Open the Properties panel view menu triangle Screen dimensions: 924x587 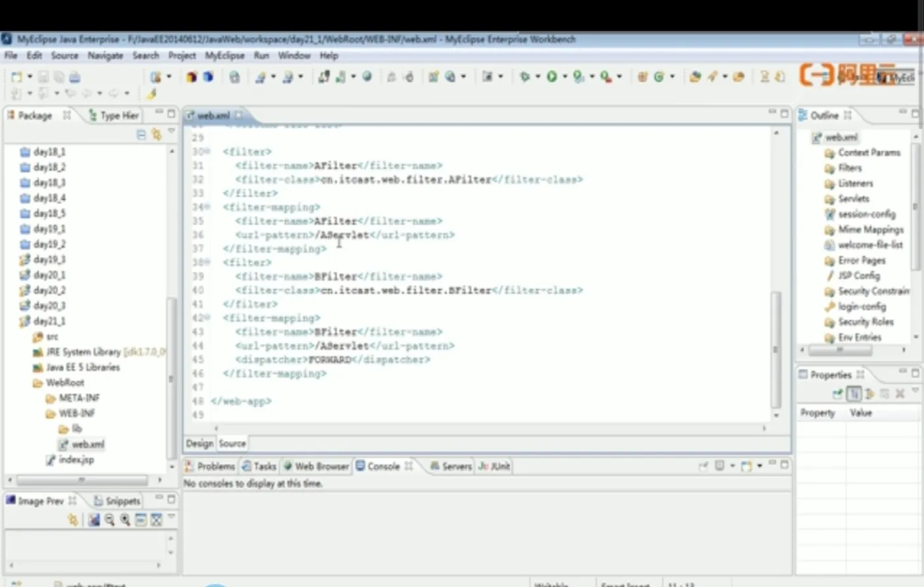[x=916, y=391]
